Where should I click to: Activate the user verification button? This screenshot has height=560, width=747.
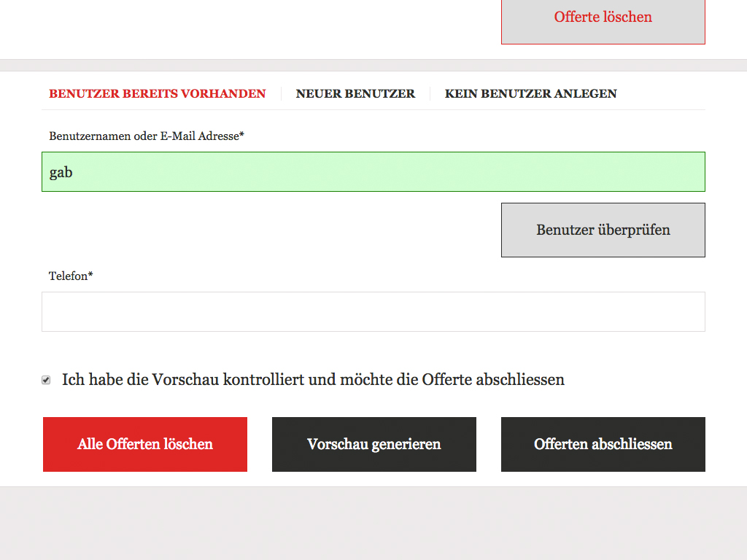(603, 230)
